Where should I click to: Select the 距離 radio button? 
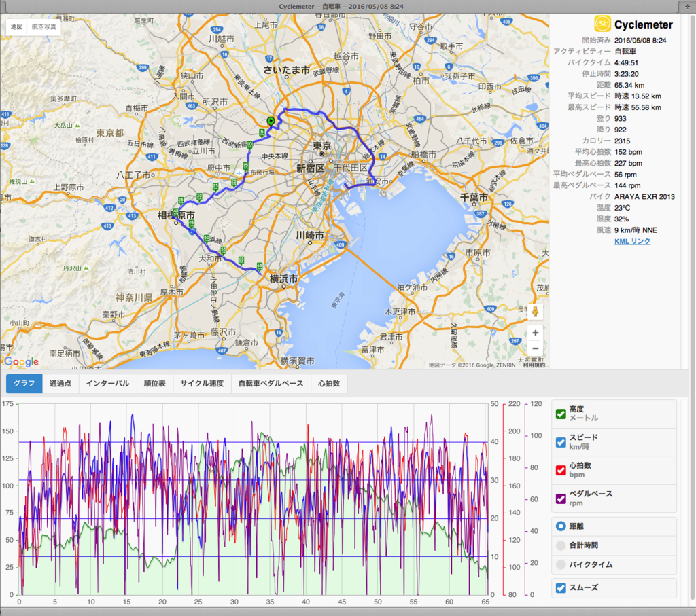(x=561, y=526)
